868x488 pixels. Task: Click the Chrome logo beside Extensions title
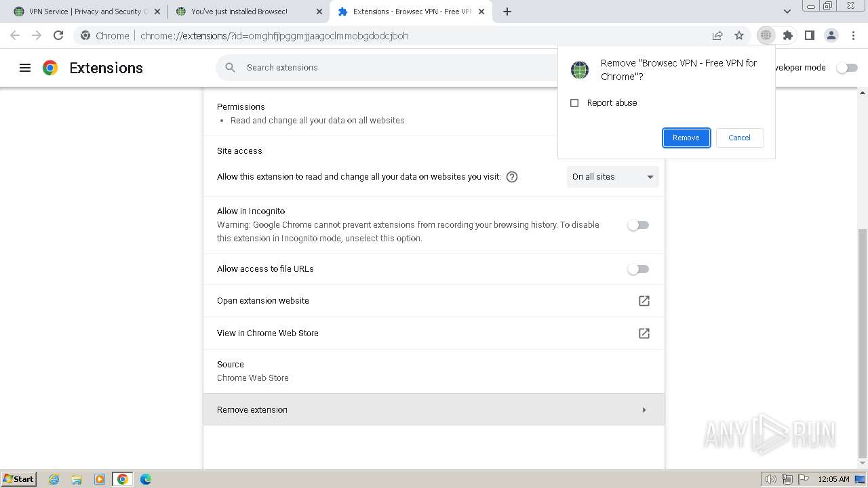(x=50, y=68)
